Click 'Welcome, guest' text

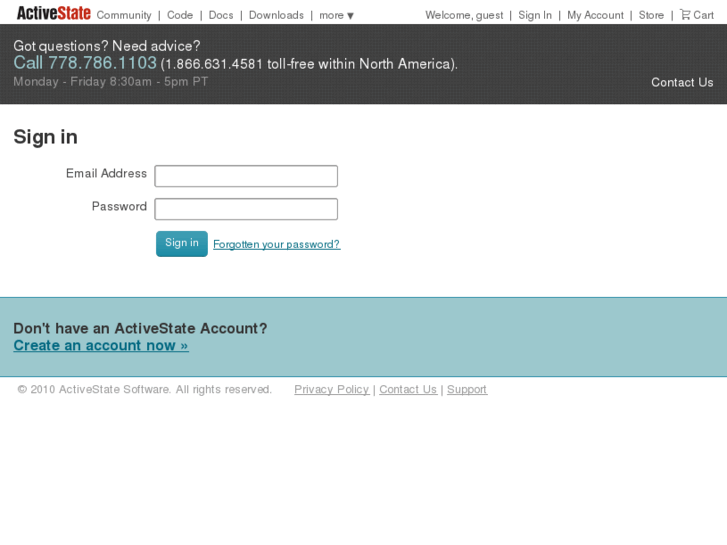[464, 15]
